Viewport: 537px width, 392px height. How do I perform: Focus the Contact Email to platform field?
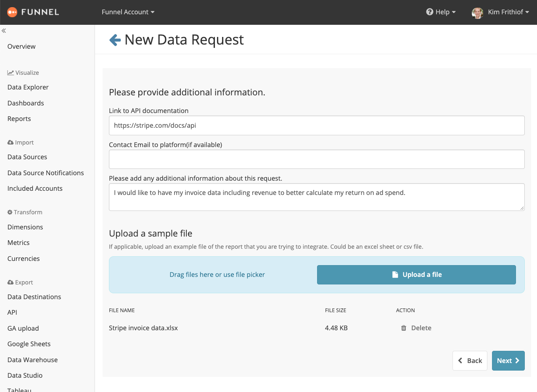[x=316, y=159]
